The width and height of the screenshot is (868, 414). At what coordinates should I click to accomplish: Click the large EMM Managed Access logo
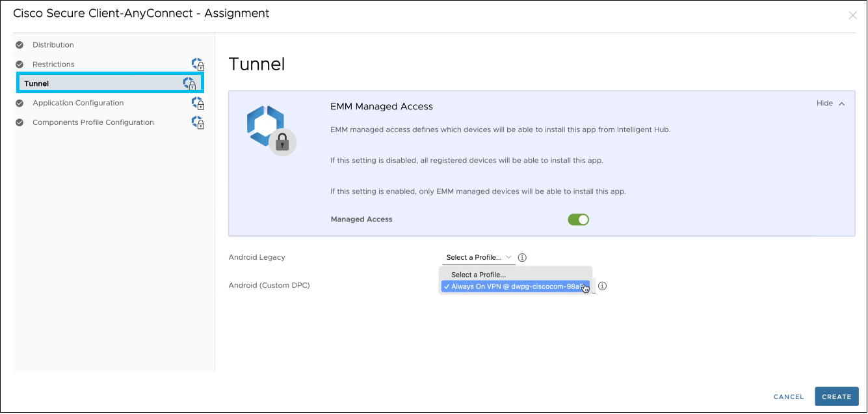pyautogui.click(x=271, y=130)
